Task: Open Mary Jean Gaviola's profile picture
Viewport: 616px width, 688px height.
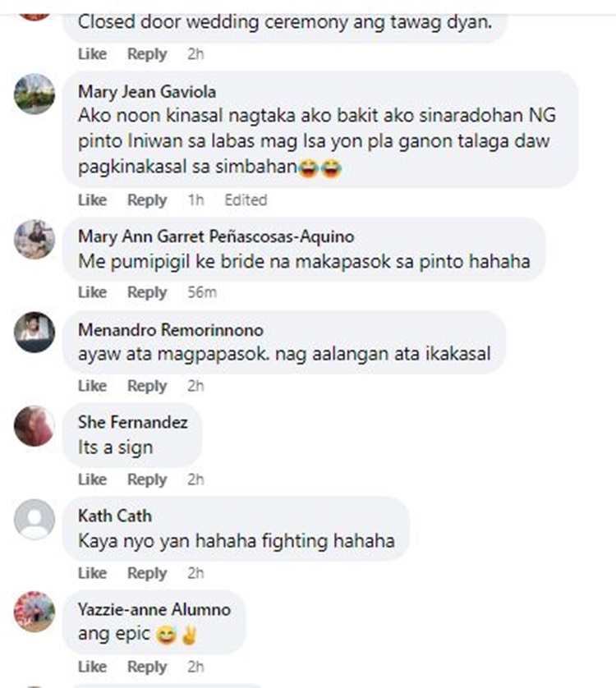Action: (34, 94)
